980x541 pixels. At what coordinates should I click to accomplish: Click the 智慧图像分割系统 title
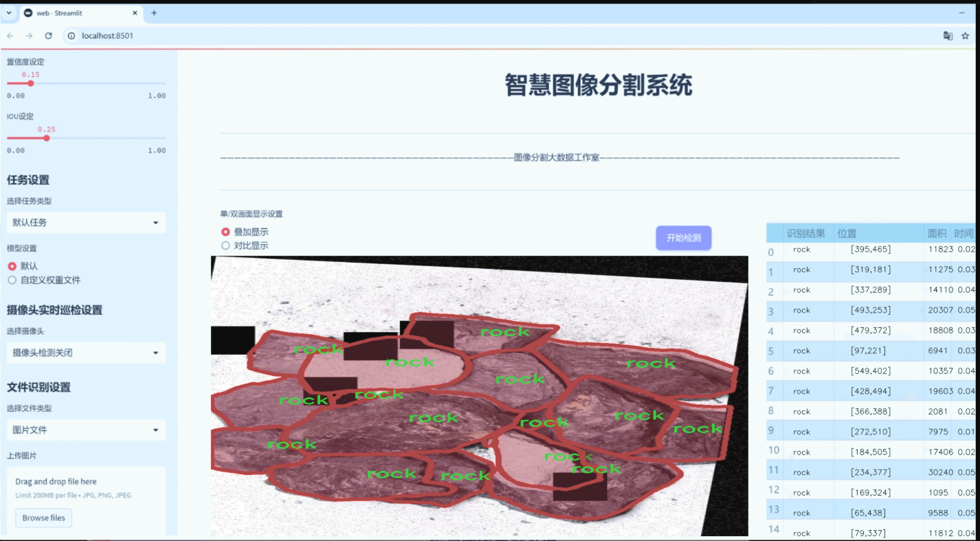point(598,85)
